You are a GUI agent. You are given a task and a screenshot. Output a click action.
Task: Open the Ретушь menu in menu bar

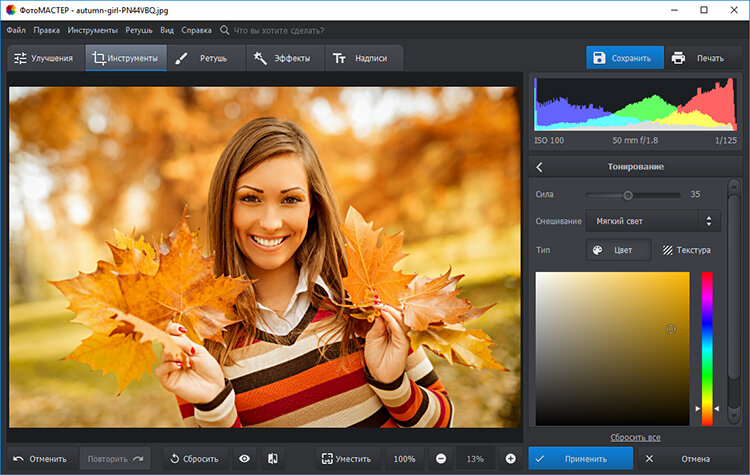point(139,30)
